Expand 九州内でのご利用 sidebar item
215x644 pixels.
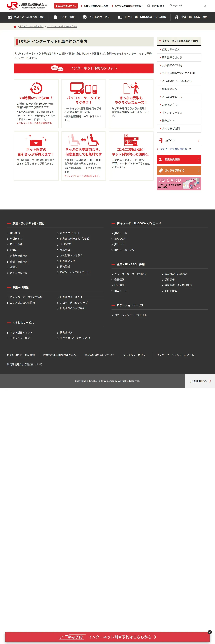click(179, 65)
